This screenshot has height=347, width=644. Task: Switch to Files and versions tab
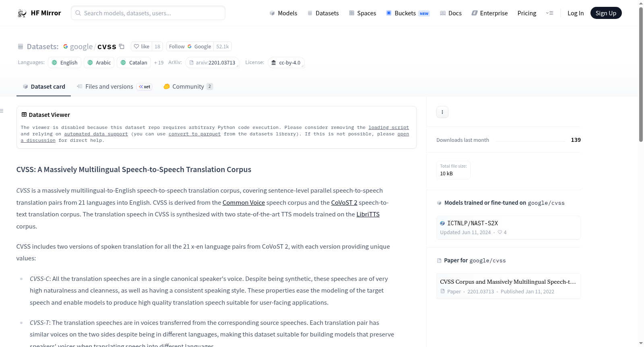(114, 87)
